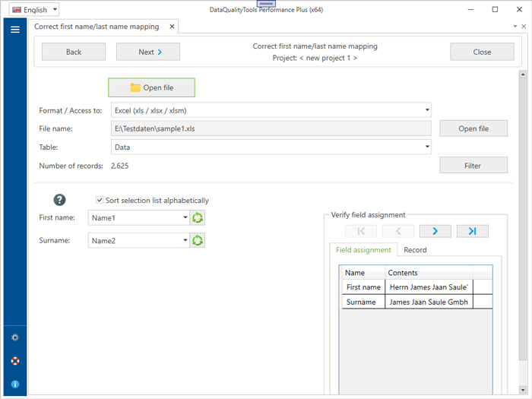Screen dimensions: 532x399
Task: Open the hamburger menu in sidebar
Action: coord(14,30)
